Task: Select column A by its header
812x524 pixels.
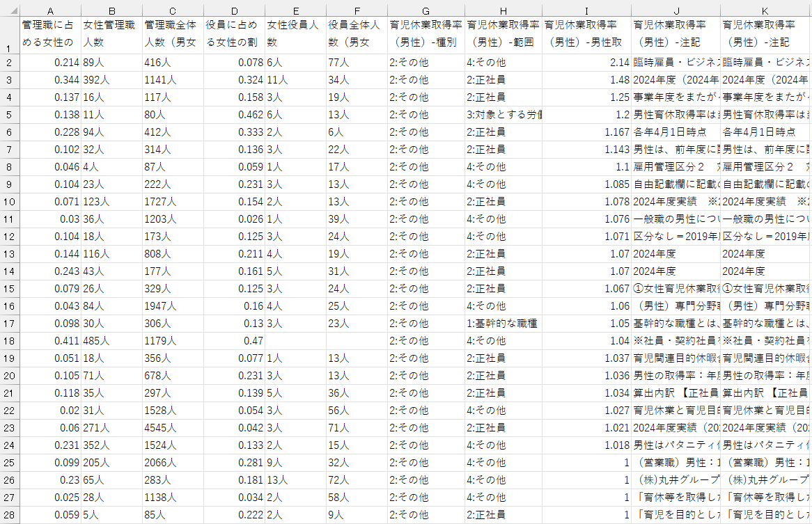Action: pyautogui.click(x=50, y=10)
